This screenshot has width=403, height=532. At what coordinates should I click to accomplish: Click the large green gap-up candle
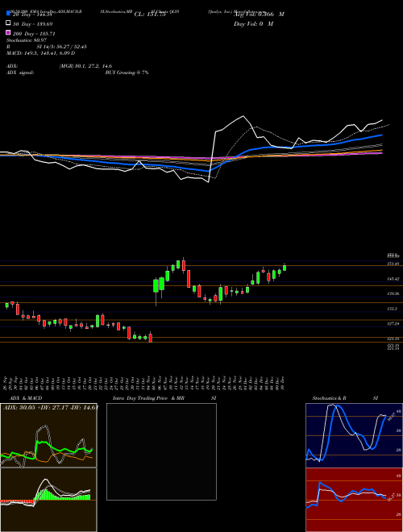tap(156, 285)
